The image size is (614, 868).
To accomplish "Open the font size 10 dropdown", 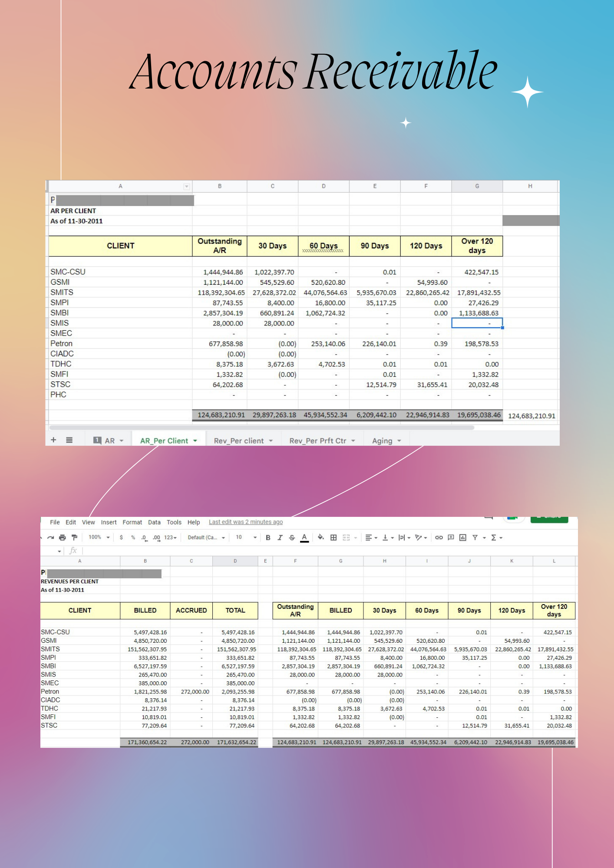I will [246, 537].
